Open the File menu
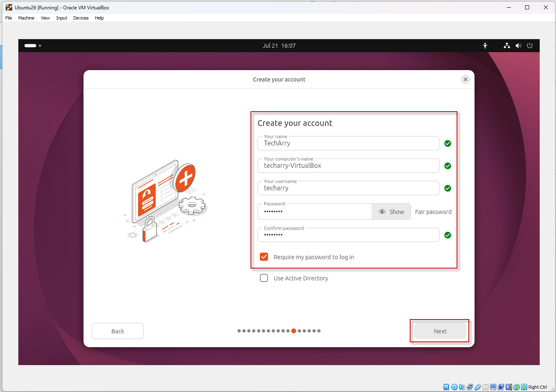This screenshot has width=556, height=392. coord(9,18)
